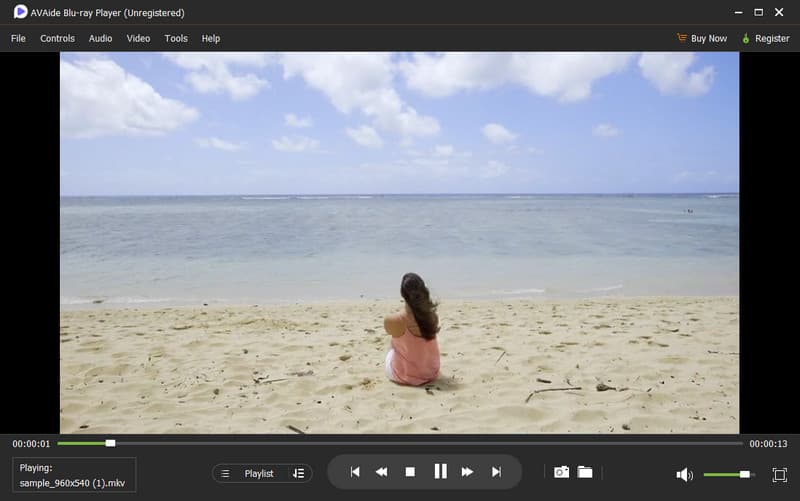The height and width of the screenshot is (501, 800).
Task: Click the shopping cart icon
Action: click(x=682, y=38)
